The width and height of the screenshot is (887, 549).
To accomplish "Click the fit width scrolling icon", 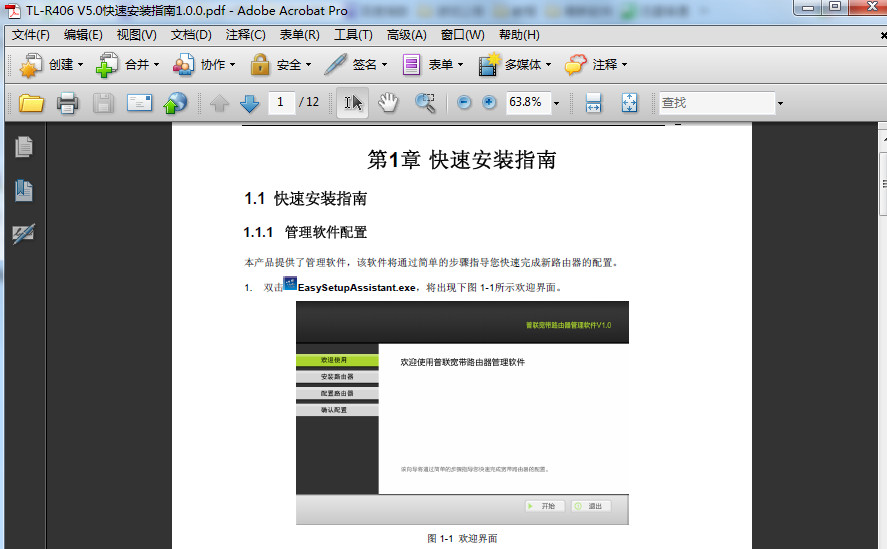I will tap(593, 102).
